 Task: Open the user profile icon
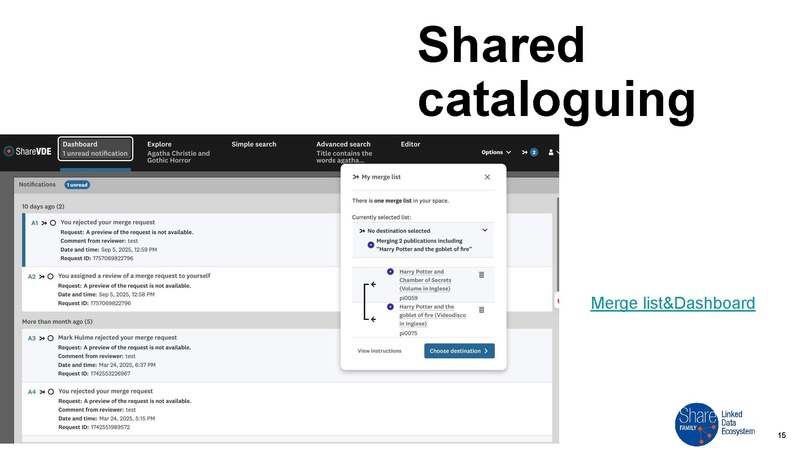point(549,152)
